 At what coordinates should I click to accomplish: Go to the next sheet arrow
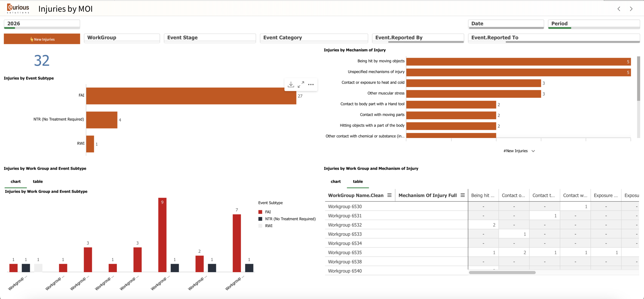tap(631, 9)
